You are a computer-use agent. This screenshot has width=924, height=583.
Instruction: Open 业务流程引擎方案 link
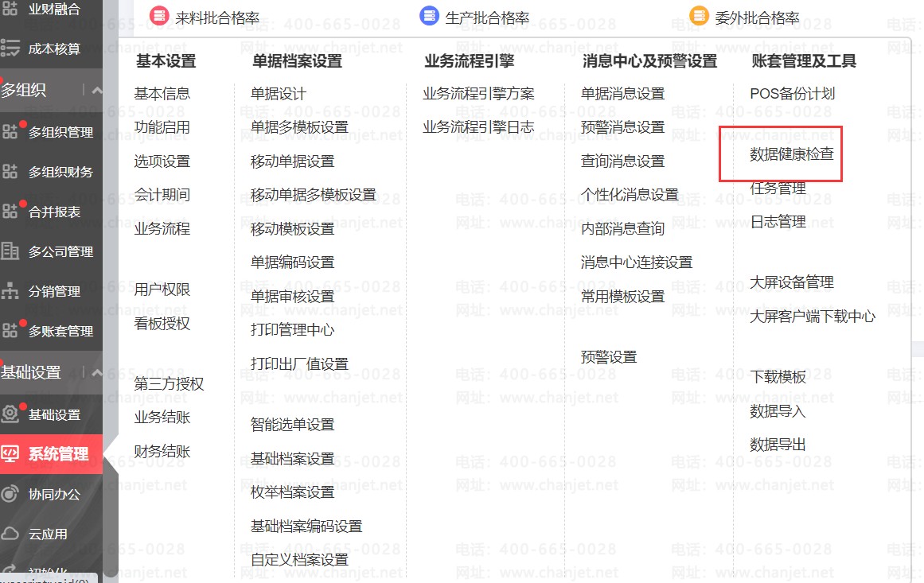click(478, 94)
